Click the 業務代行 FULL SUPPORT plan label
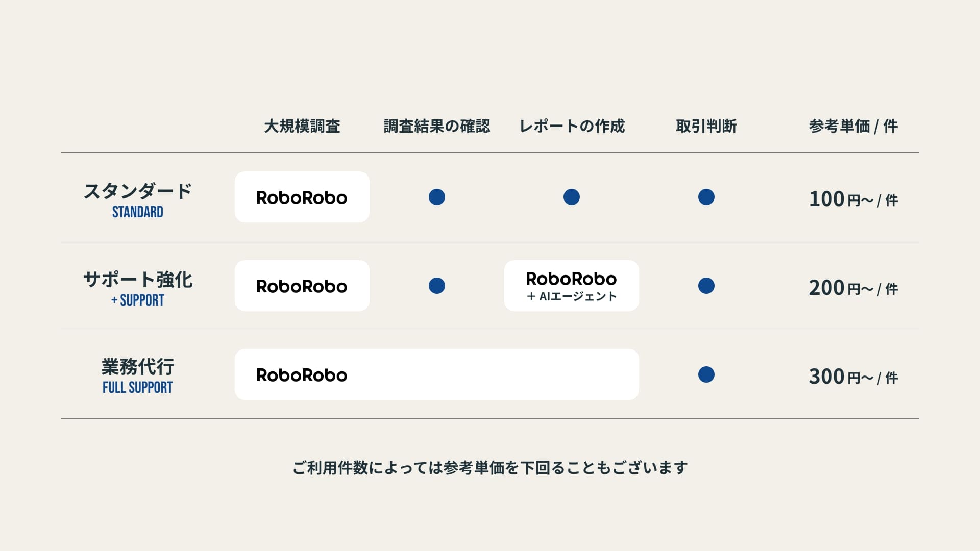The height and width of the screenshot is (551, 980). pyautogui.click(x=138, y=376)
